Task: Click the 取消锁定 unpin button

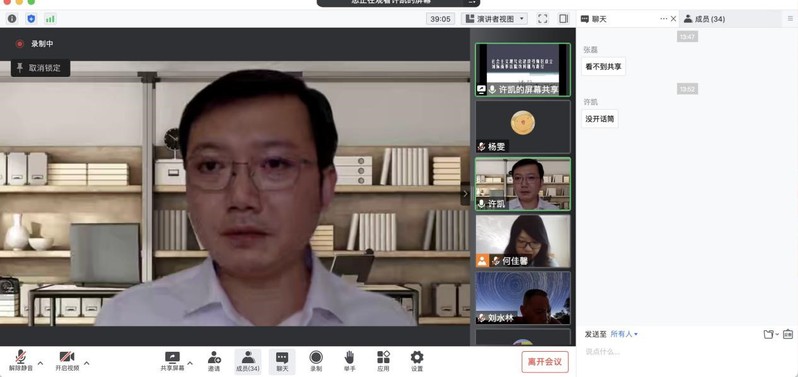Action: 40,68
